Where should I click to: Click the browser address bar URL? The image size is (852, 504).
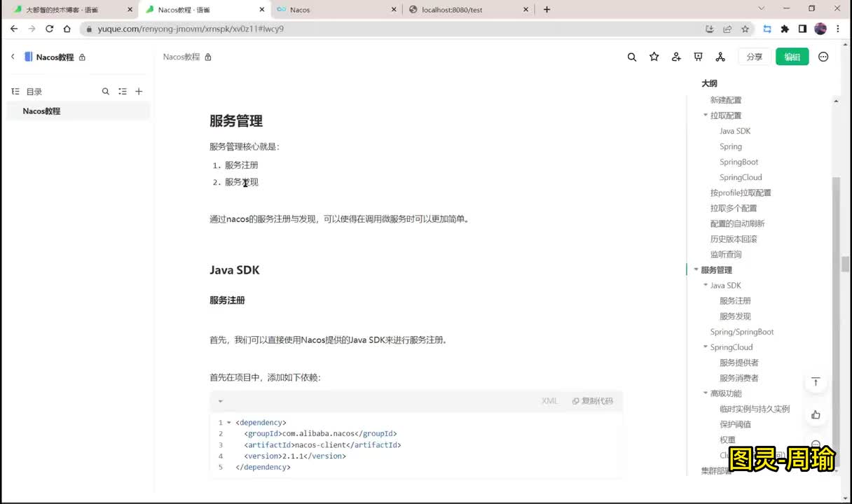pyautogui.click(x=191, y=29)
